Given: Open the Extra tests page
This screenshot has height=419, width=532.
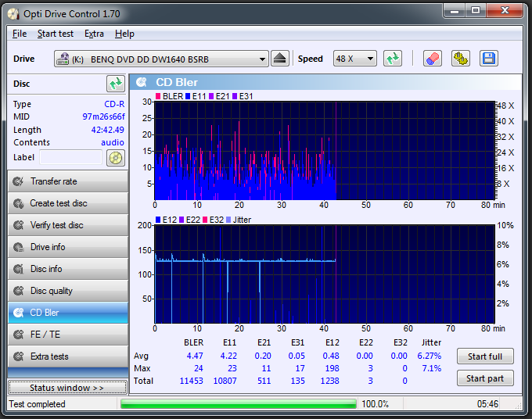Looking at the screenshot, I should 68,356.
